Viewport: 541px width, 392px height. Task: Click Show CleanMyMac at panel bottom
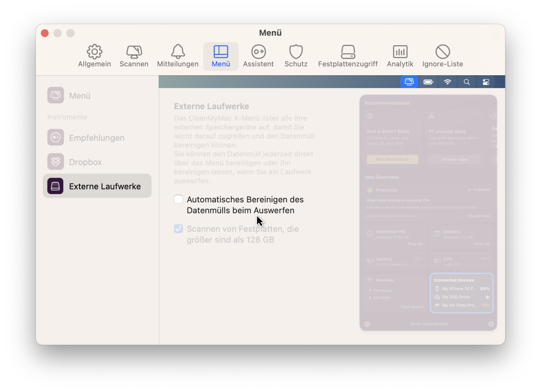point(429,324)
